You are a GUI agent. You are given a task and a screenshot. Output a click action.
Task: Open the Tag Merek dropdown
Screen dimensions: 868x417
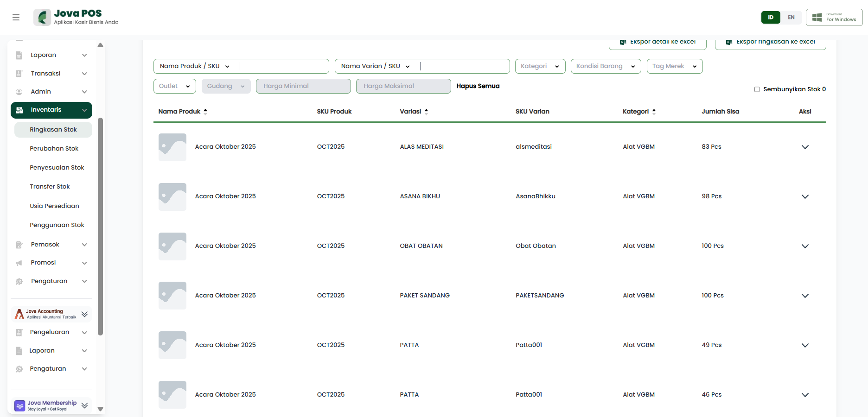point(675,66)
